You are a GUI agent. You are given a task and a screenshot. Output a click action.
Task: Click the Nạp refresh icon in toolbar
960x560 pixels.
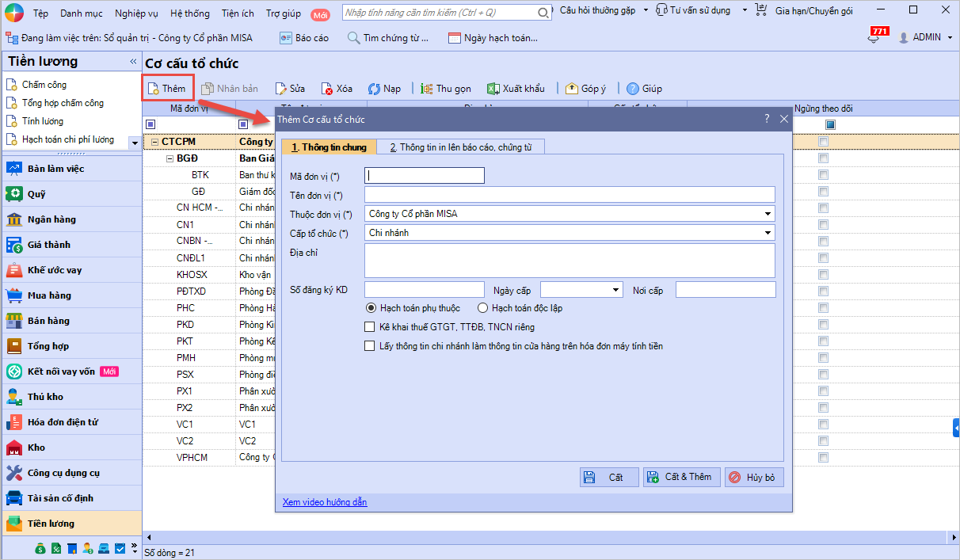pos(375,89)
